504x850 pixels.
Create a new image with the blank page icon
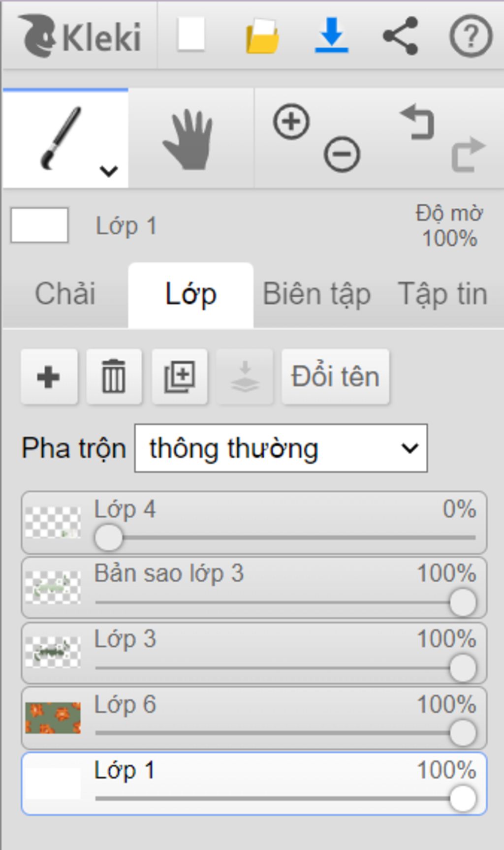click(191, 34)
